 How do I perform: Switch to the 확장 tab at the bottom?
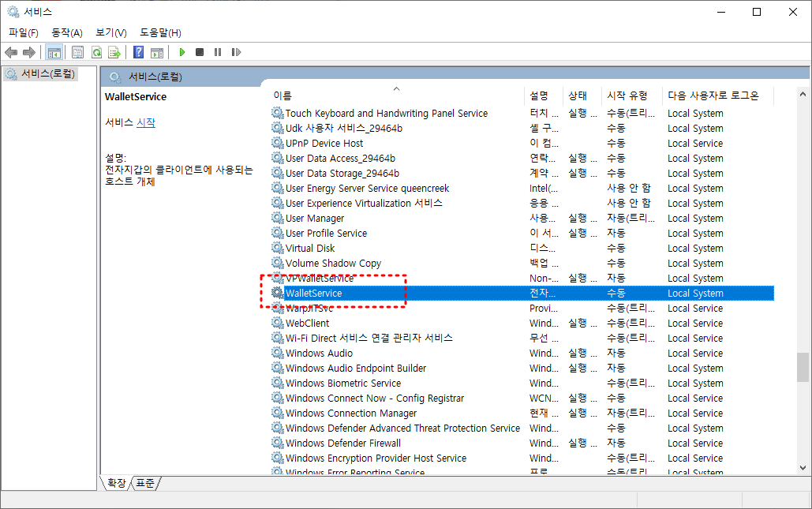click(115, 484)
